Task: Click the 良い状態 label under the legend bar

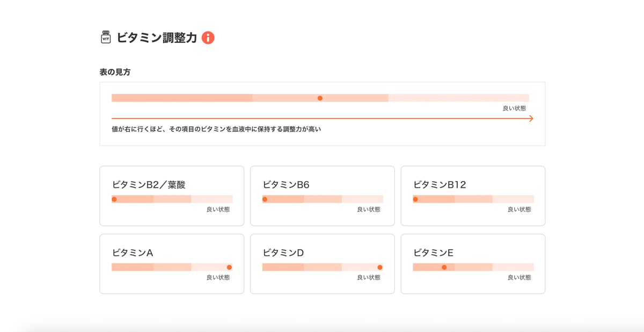Action: point(514,109)
